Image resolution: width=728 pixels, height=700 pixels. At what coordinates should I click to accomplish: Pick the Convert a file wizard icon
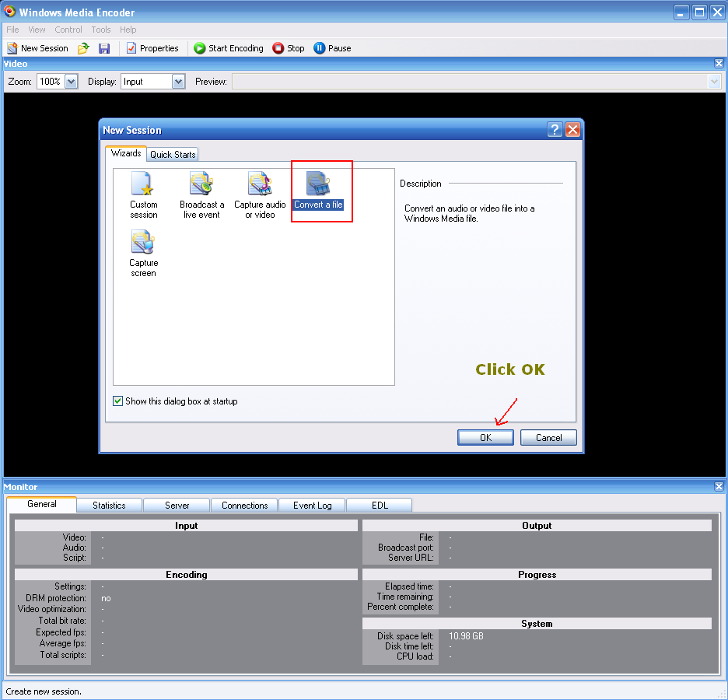click(318, 184)
